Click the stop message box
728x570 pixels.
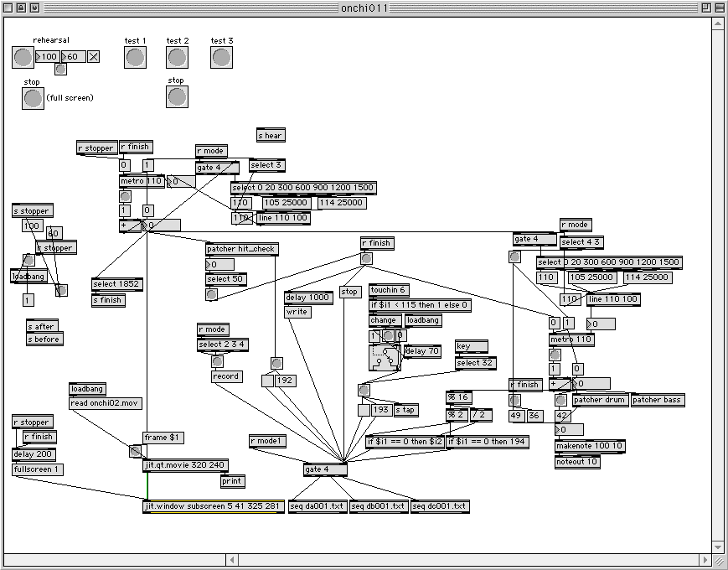[x=349, y=293]
